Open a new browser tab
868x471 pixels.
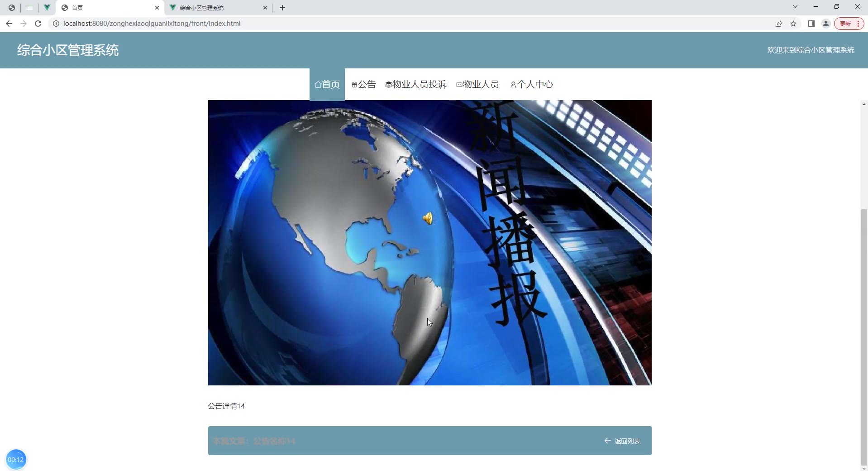pyautogui.click(x=282, y=8)
